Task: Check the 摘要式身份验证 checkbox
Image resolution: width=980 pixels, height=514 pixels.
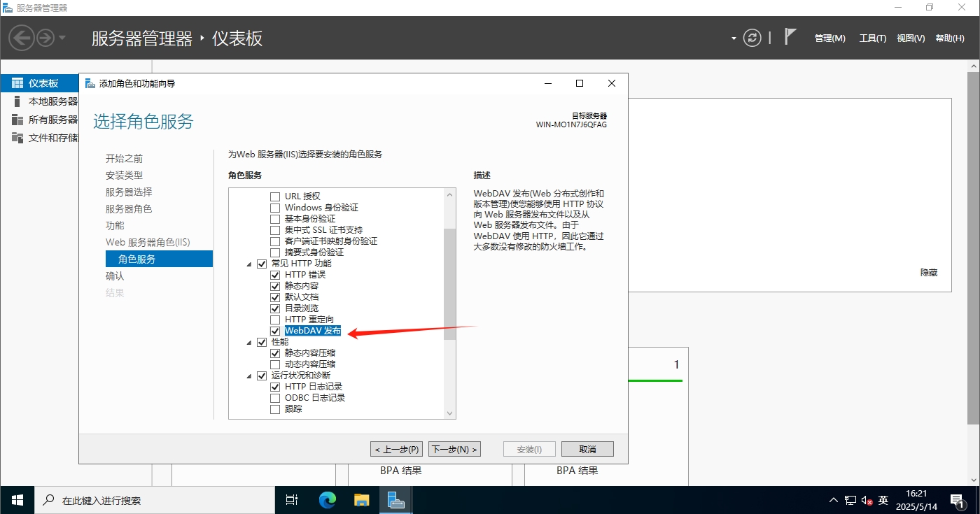Action: click(x=275, y=252)
